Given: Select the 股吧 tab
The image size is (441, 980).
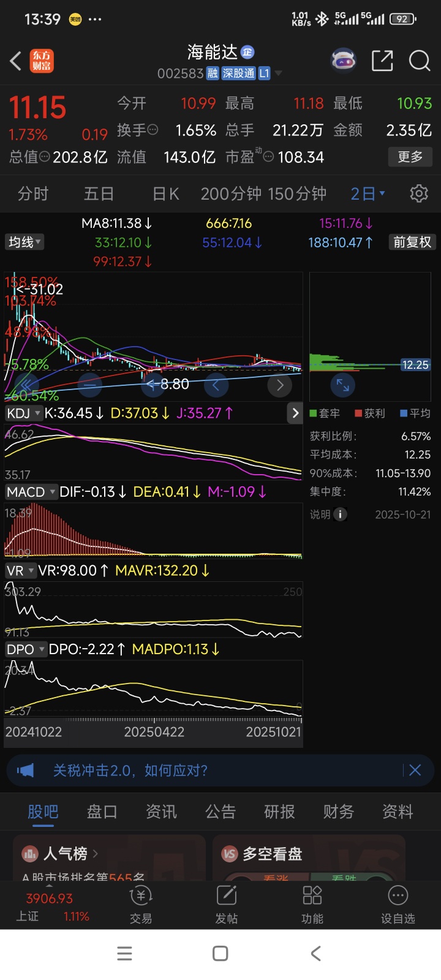Looking at the screenshot, I should point(43,812).
